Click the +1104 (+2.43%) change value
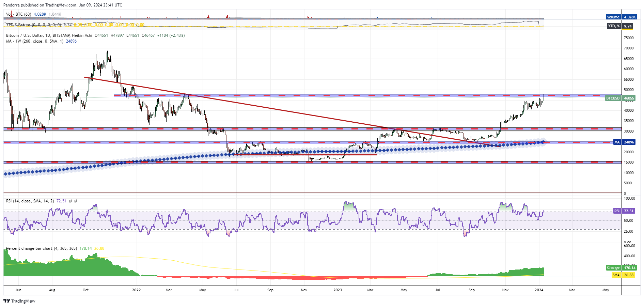This screenshot has width=644, height=307. click(171, 35)
